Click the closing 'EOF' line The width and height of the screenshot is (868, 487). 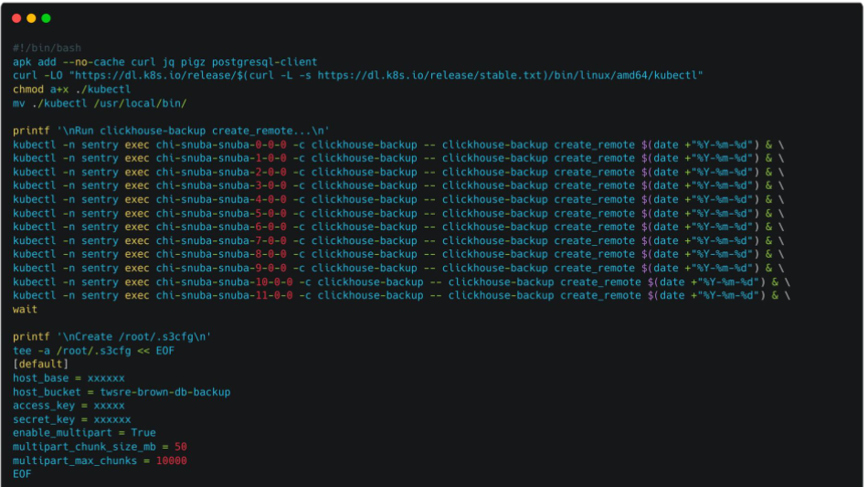(x=22, y=474)
